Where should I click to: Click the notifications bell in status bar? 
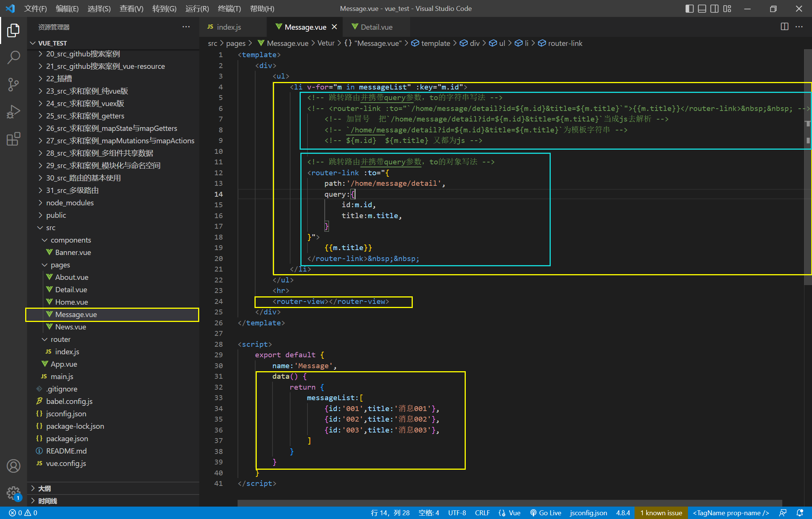pyautogui.click(x=800, y=513)
